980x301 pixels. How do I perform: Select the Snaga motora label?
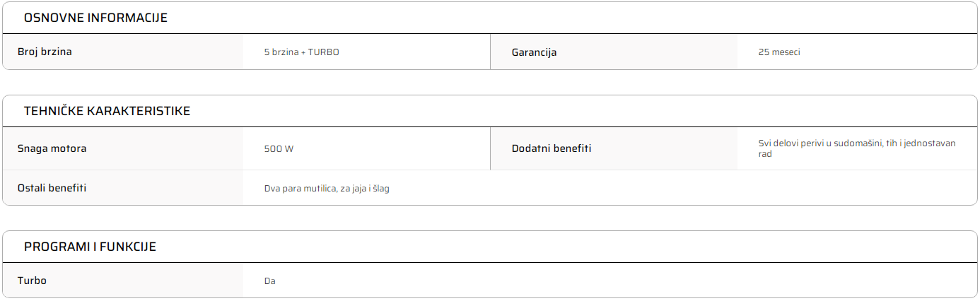[x=52, y=148]
